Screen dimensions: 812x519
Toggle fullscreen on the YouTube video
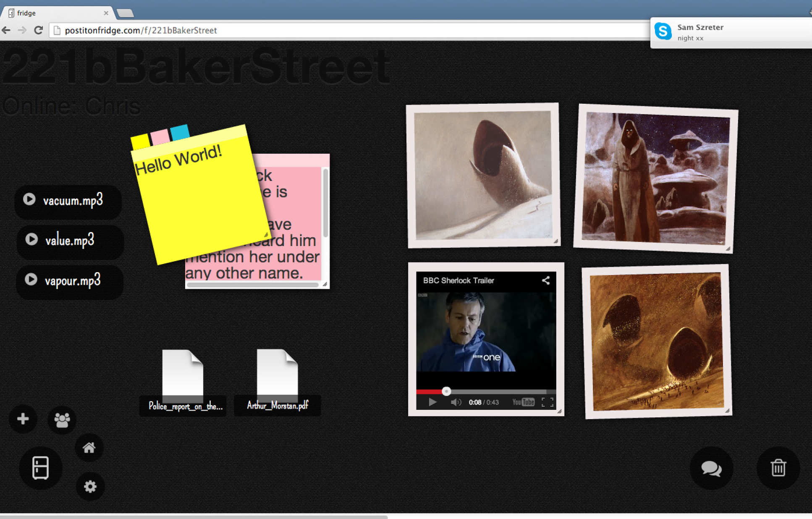point(547,402)
